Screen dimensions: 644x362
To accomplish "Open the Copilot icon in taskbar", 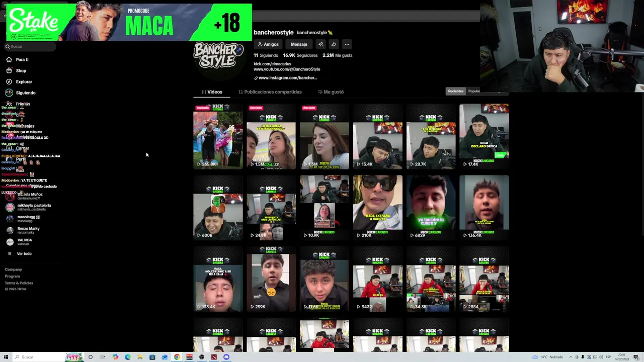I will pyautogui.click(x=115, y=357).
